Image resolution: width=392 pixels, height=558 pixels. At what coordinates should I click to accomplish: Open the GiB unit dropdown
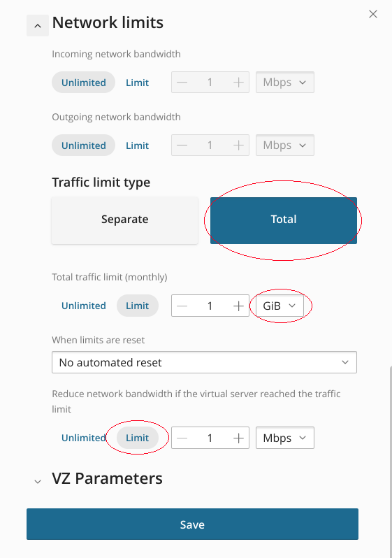(x=280, y=306)
